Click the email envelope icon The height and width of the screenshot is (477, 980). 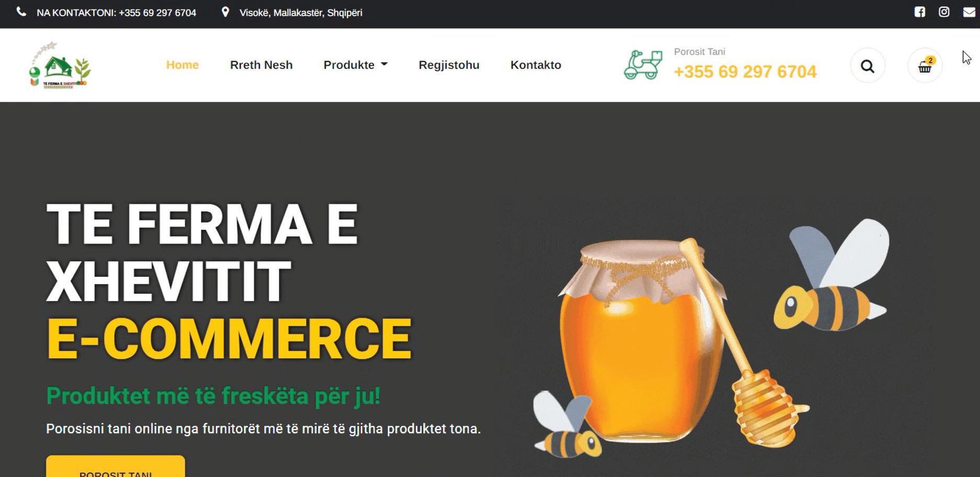coord(969,13)
